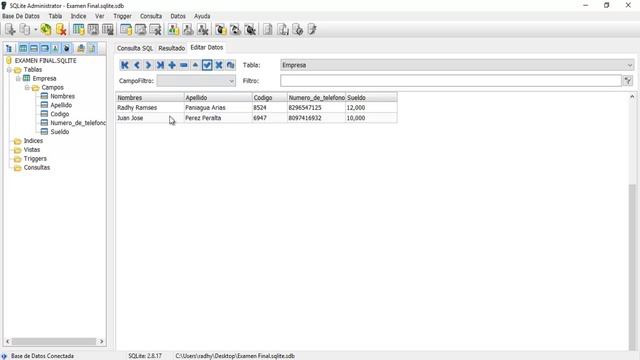The width and height of the screenshot is (640, 360).
Task: Go to first record navigator button
Action: coord(125,65)
